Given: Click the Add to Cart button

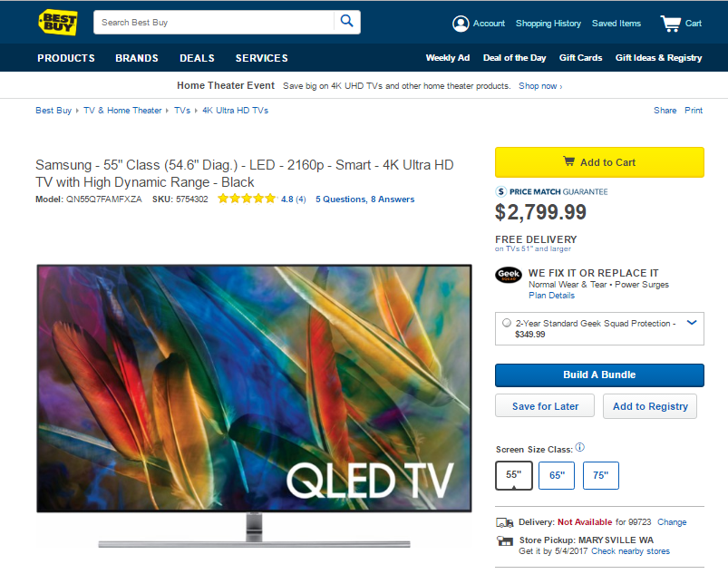Looking at the screenshot, I should [599, 162].
